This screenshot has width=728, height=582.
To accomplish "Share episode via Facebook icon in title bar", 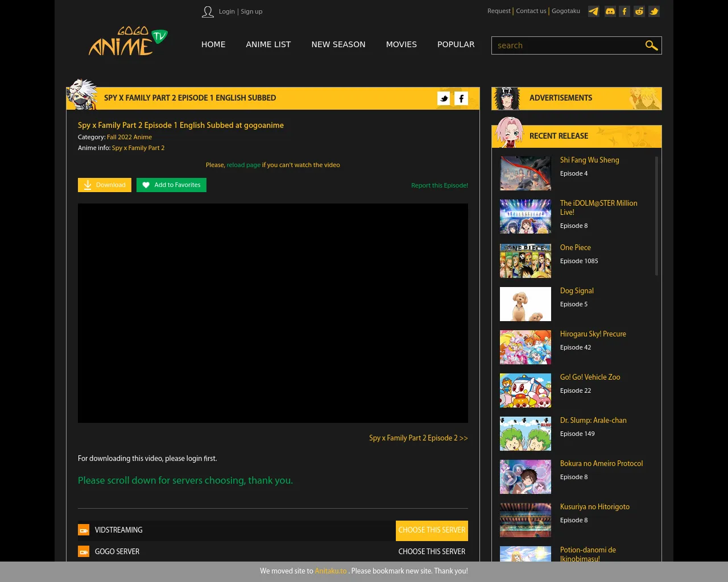I will pyautogui.click(x=461, y=98).
